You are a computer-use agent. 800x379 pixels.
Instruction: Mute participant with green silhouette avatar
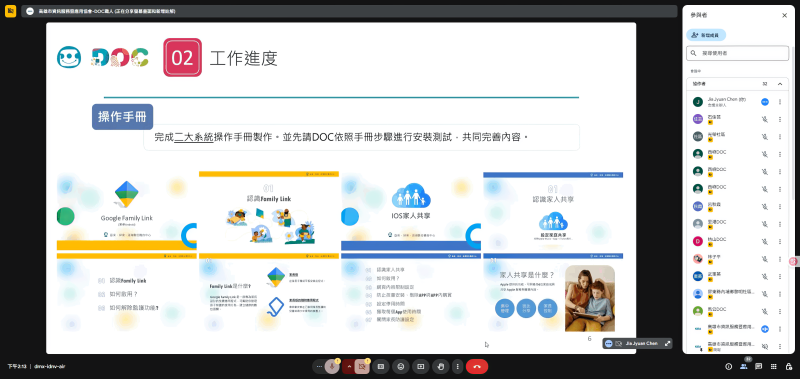[x=765, y=311]
